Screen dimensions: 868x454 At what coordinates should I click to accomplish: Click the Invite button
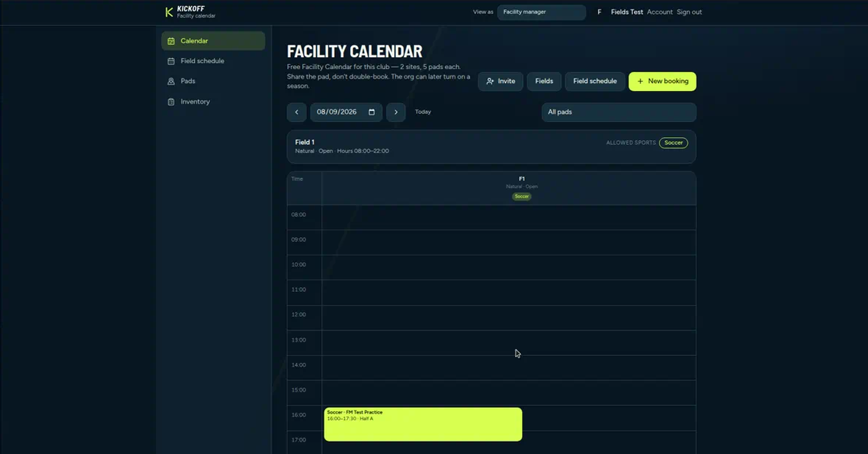point(501,81)
